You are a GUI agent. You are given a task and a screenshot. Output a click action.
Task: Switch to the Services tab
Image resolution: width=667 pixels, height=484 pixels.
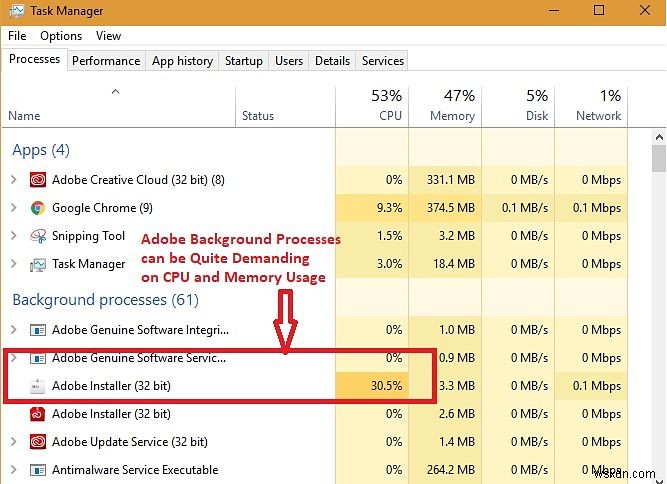[382, 61]
